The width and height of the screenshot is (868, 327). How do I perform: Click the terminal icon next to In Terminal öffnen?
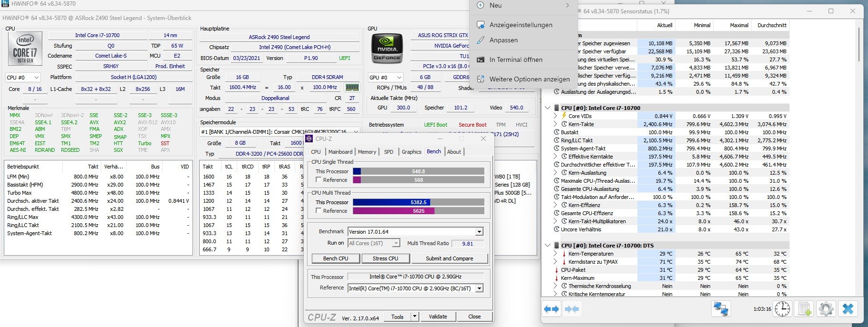coord(481,59)
